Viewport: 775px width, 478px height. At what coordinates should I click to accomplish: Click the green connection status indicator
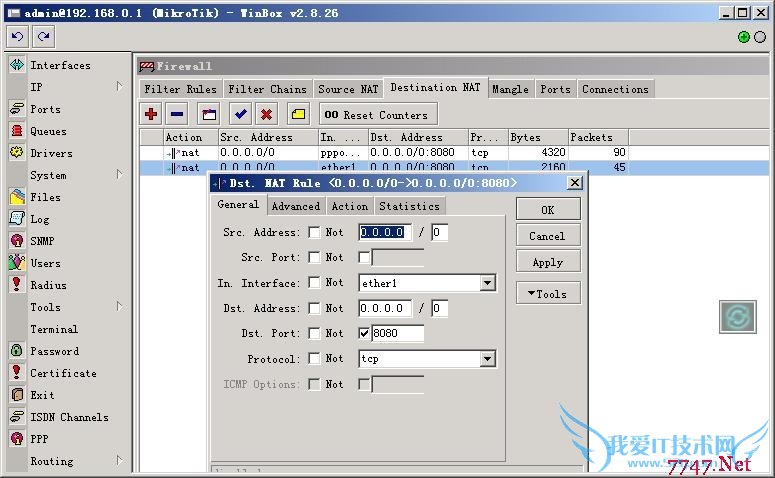coord(743,37)
